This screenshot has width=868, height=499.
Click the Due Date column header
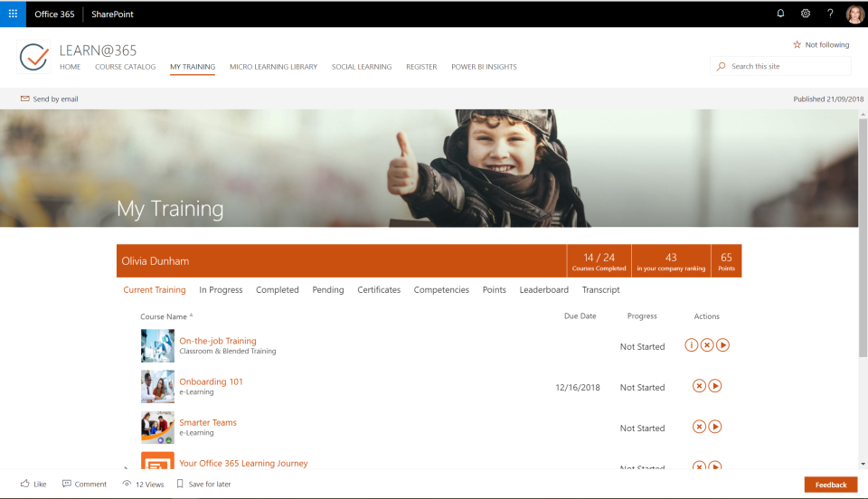tap(580, 315)
